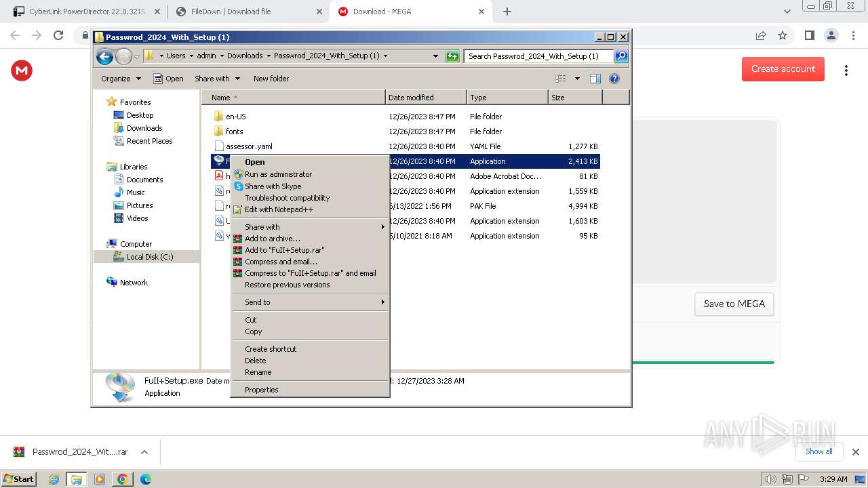
Task: Open the downloaded rar item options chevron
Action: (144, 452)
